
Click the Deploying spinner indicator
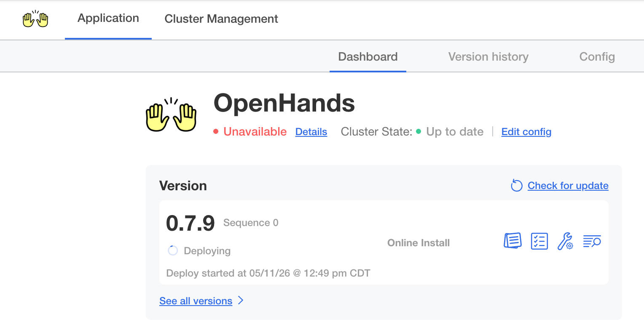click(x=173, y=251)
